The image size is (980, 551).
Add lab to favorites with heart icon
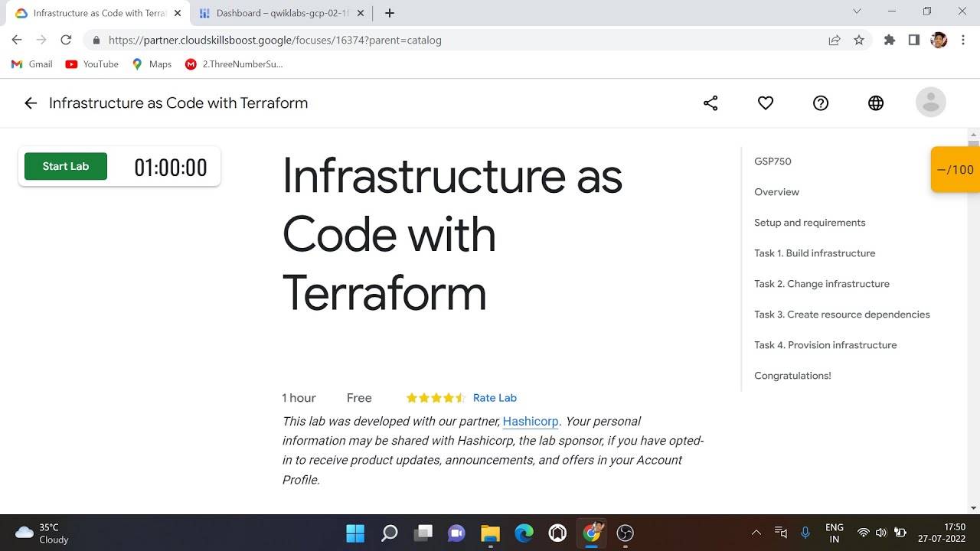(x=766, y=103)
